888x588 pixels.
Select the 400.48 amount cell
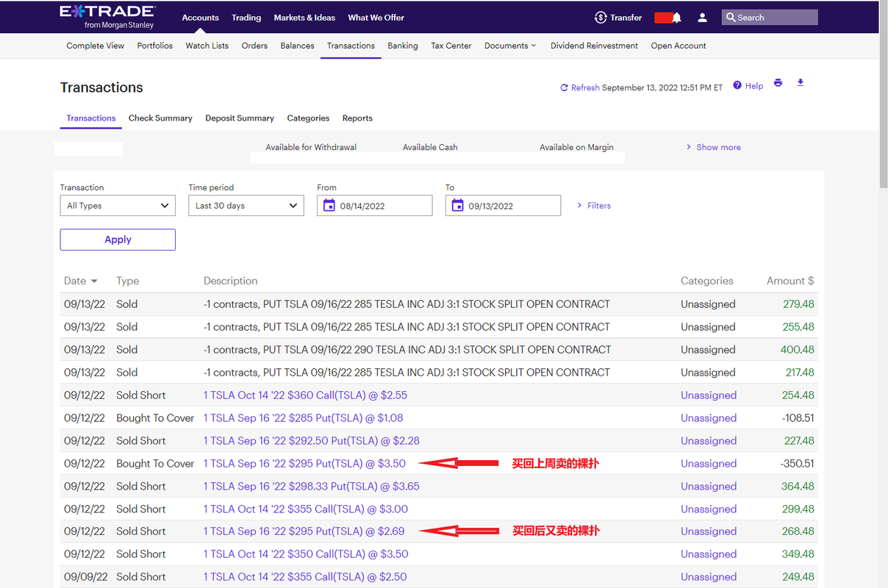pos(797,350)
